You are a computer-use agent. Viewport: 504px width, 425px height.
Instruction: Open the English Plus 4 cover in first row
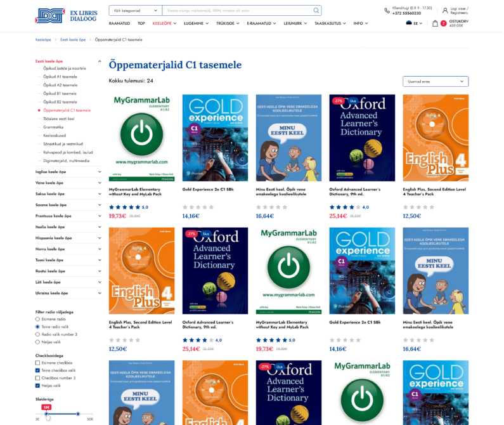(x=436, y=138)
